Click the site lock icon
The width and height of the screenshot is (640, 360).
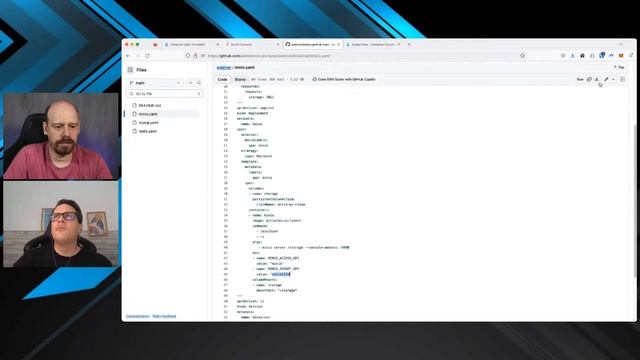click(195, 56)
